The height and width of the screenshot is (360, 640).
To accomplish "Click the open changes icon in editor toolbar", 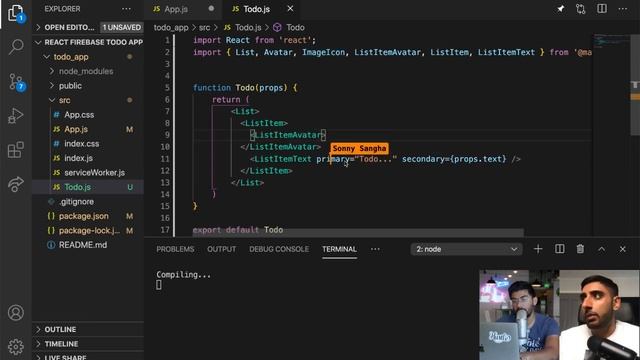I will click(580, 9).
